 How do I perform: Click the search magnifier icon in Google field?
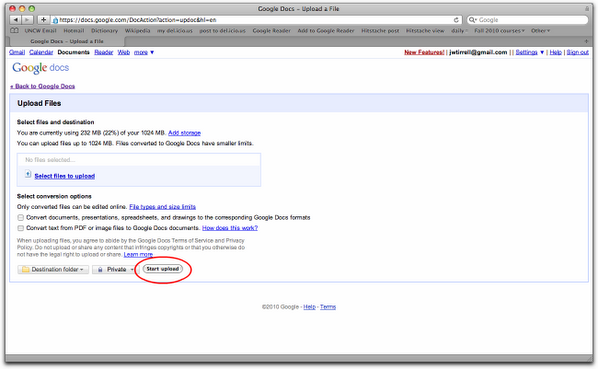[x=473, y=20]
